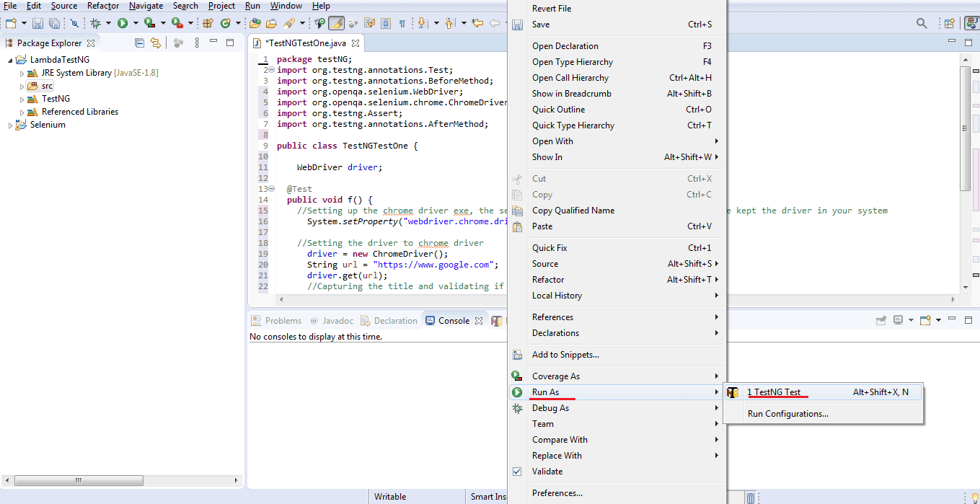The width and height of the screenshot is (980, 504).
Task: Click the Save floppy disk toolbar icon
Action: coord(37,23)
